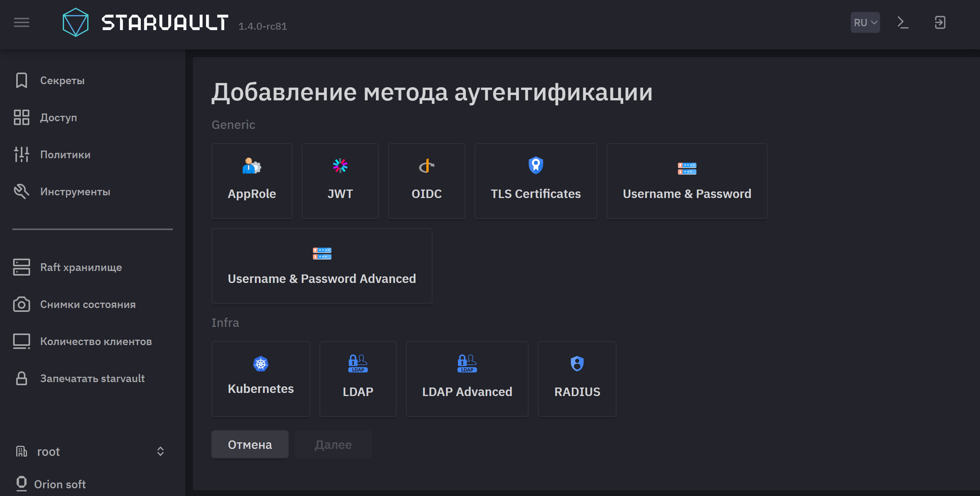The height and width of the screenshot is (496, 980).
Task: Click the StarVault logo icon
Action: (76, 22)
